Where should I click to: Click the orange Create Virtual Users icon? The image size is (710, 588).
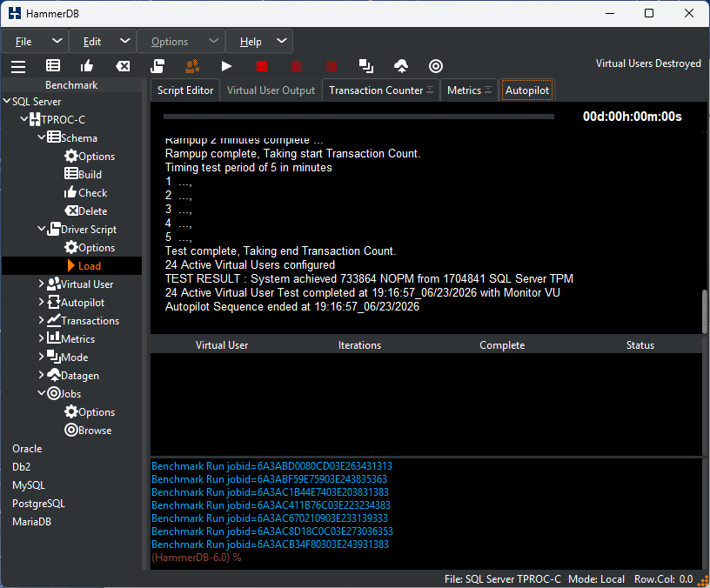click(192, 66)
